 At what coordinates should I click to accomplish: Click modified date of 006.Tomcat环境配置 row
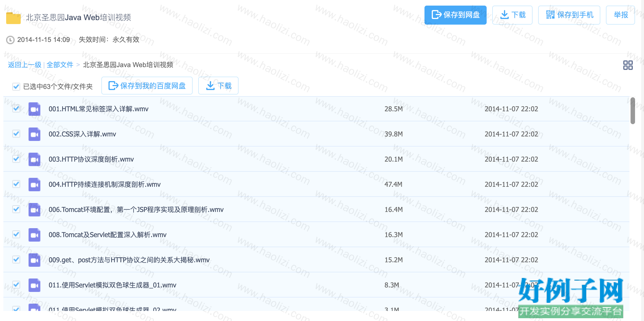click(x=511, y=210)
